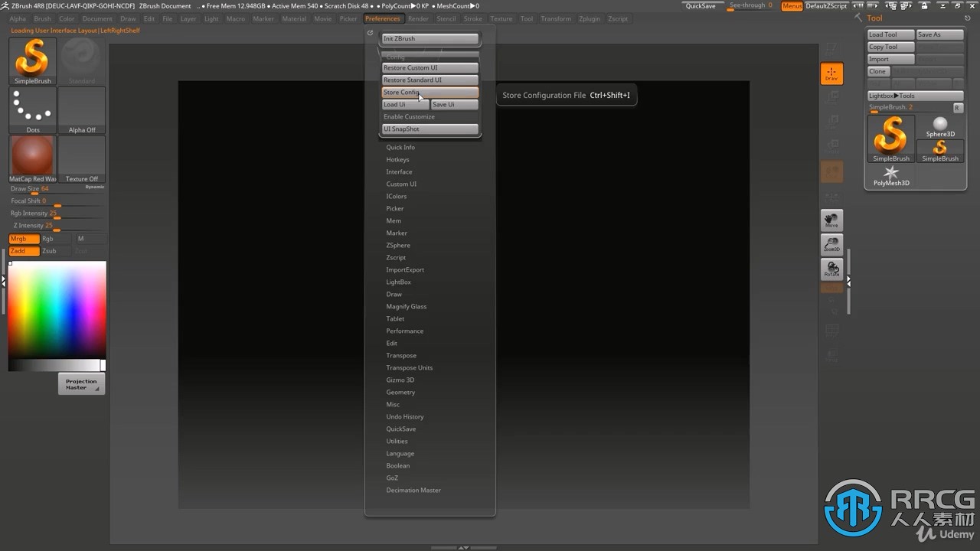Expand the Performance preferences section

[404, 331]
